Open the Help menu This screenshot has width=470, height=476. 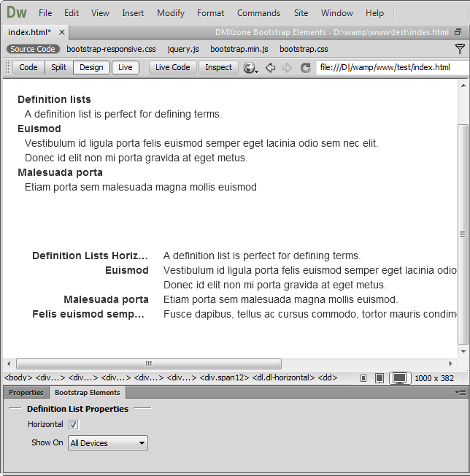point(374,13)
